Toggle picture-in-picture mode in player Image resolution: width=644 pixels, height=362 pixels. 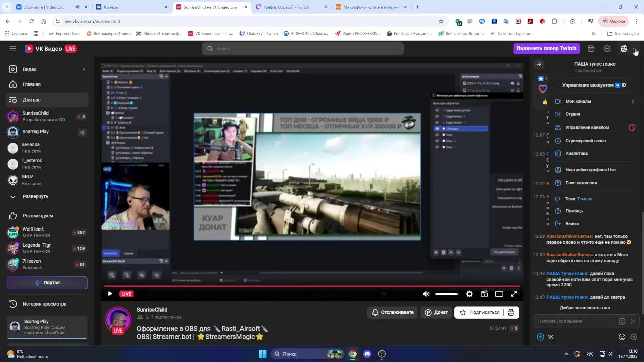(484, 294)
